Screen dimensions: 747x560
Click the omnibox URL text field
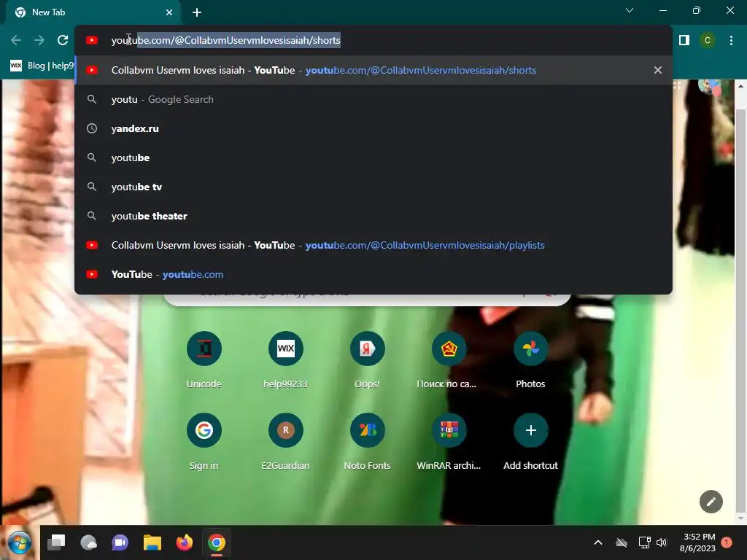(373, 40)
